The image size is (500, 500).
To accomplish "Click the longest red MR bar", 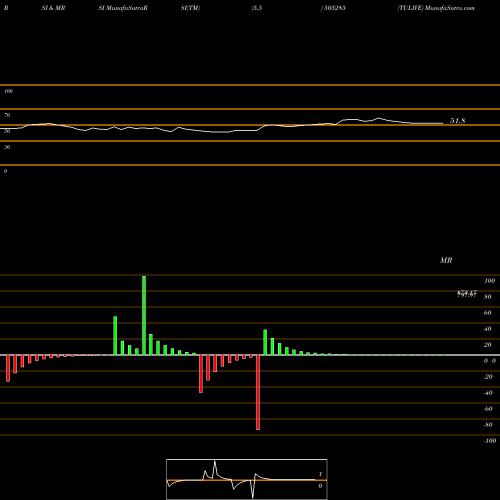I will (x=258, y=392).
